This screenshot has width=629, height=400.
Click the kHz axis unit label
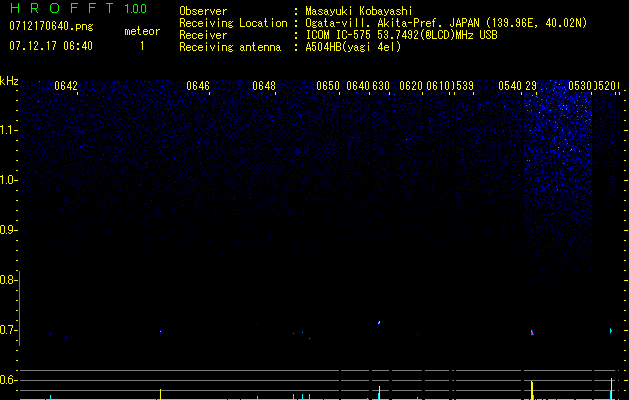(x=9, y=81)
